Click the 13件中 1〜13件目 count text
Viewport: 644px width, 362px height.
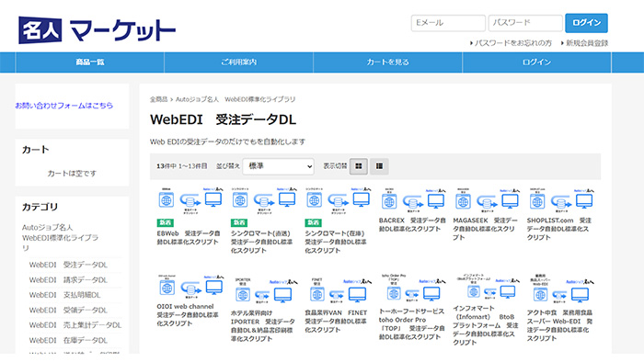(x=181, y=166)
